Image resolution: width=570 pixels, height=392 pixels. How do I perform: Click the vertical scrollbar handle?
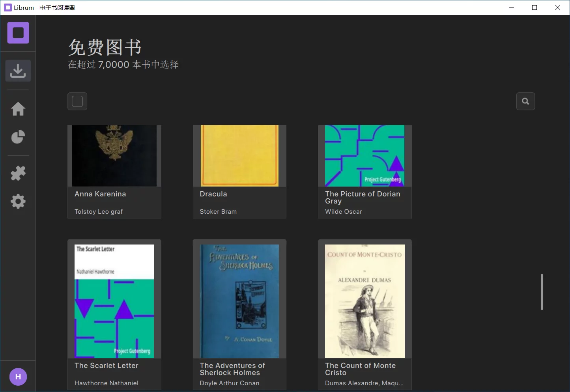pos(542,292)
